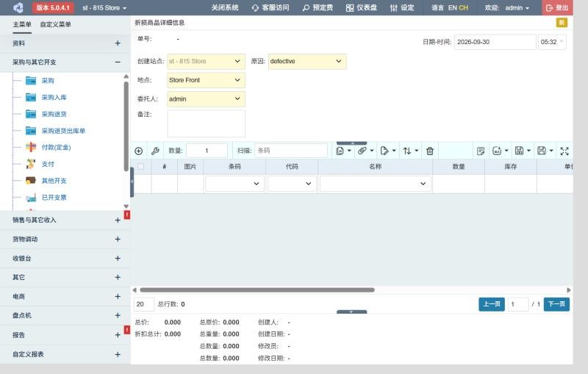The width and height of the screenshot is (588, 374).
Task: Switch language to CH
Action: point(464,7)
